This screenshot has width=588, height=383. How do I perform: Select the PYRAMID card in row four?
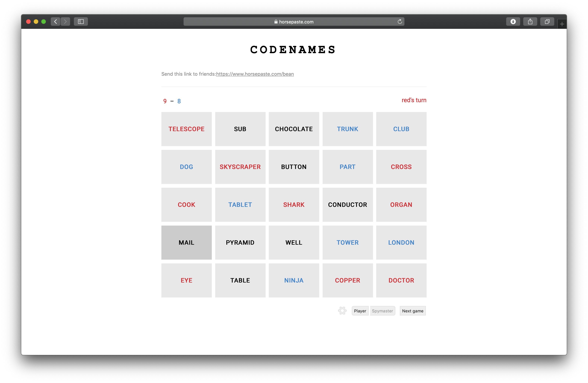[240, 242]
